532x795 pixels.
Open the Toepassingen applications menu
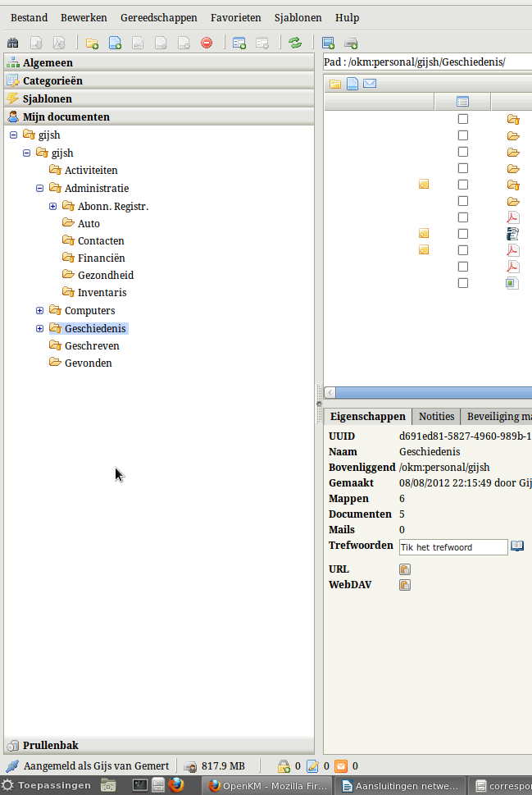[47, 786]
